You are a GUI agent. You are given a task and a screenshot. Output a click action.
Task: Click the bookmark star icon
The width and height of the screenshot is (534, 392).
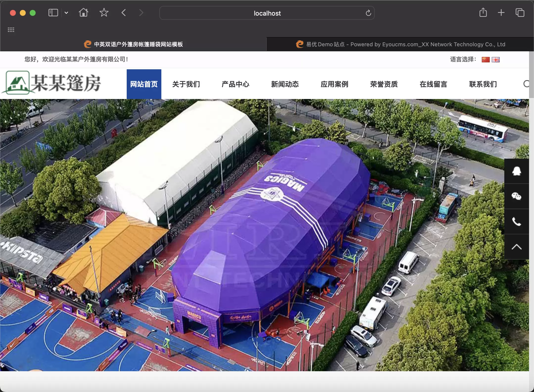click(x=104, y=12)
